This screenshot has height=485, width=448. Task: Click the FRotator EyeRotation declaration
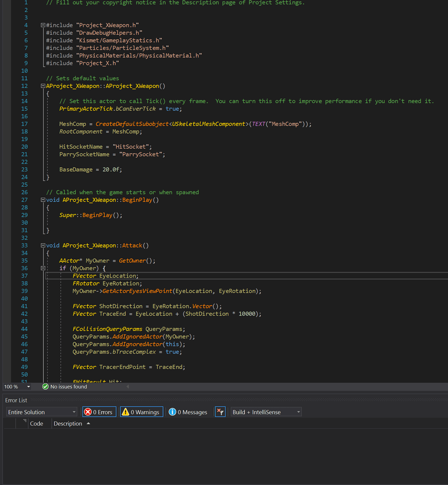(107, 283)
